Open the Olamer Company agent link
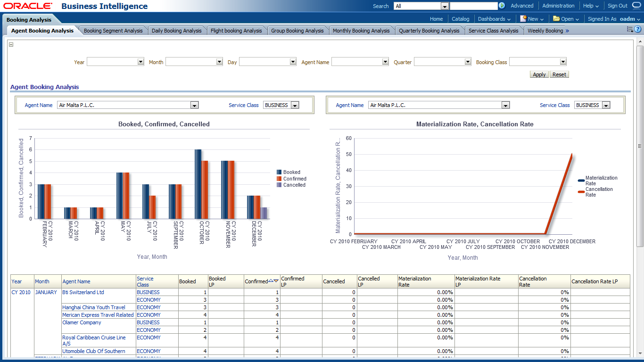 pos(82,322)
